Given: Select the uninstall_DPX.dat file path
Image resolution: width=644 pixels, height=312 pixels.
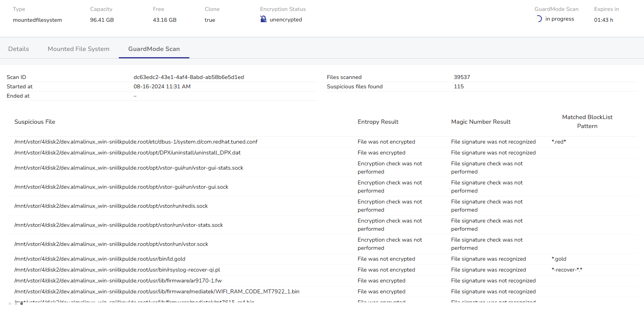Looking at the screenshot, I should click(x=127, y=153).
